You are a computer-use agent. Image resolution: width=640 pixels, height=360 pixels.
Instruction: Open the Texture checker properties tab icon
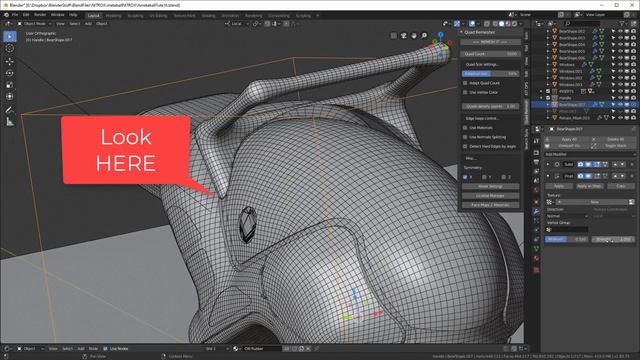tap(537, 269)
